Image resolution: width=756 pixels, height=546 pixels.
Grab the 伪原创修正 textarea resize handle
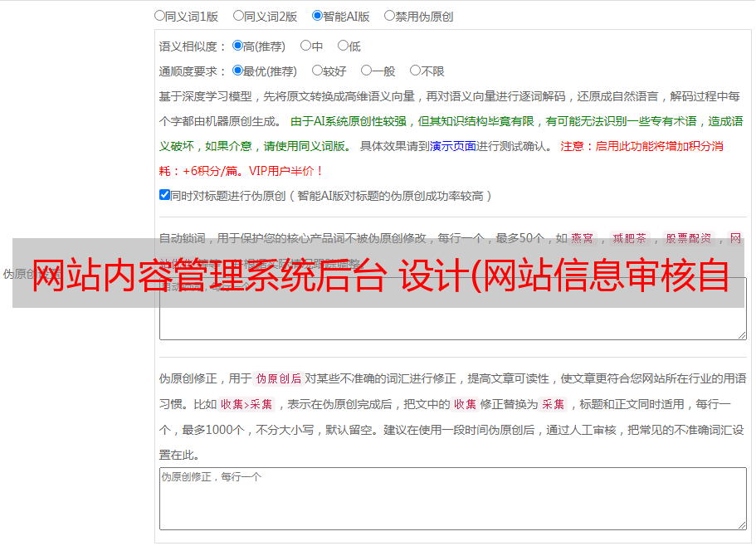point(742,525)
